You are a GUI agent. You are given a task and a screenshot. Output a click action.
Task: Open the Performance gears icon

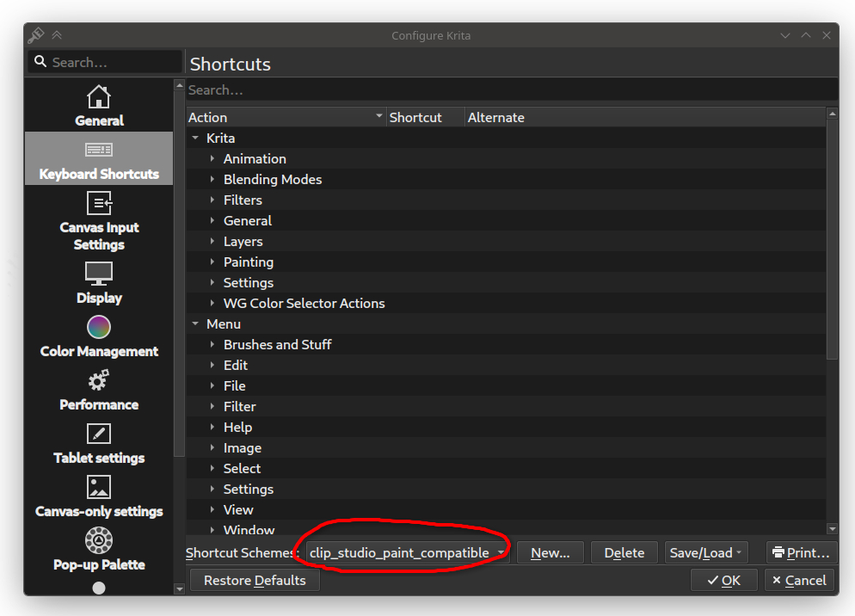(99, 381)
